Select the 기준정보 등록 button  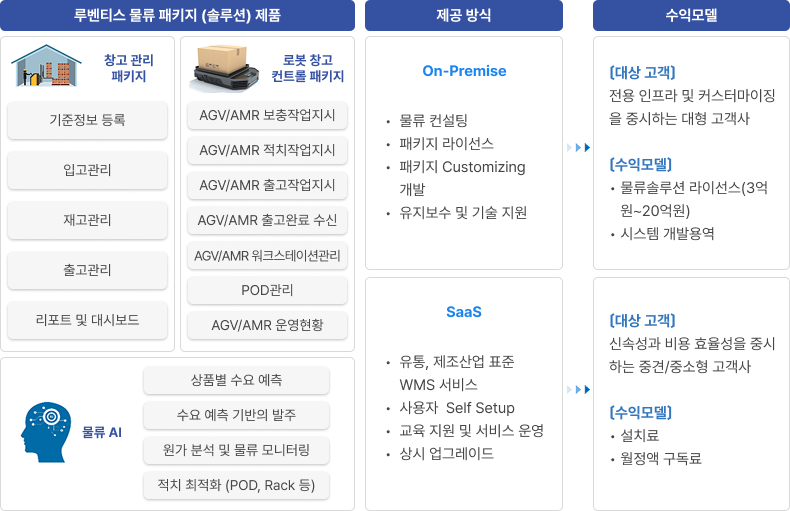pyautogui.click(x=88, y=120)
